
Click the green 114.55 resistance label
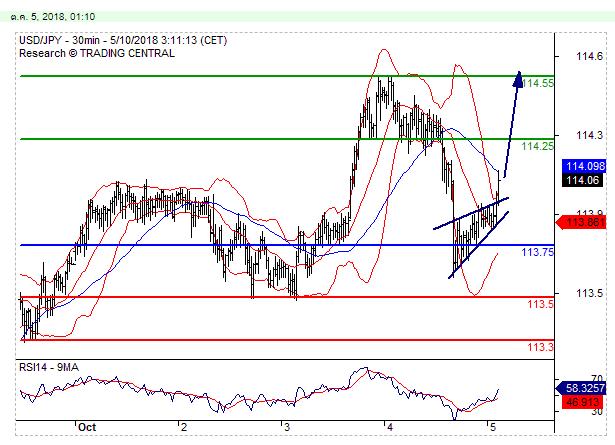point(538,83)
